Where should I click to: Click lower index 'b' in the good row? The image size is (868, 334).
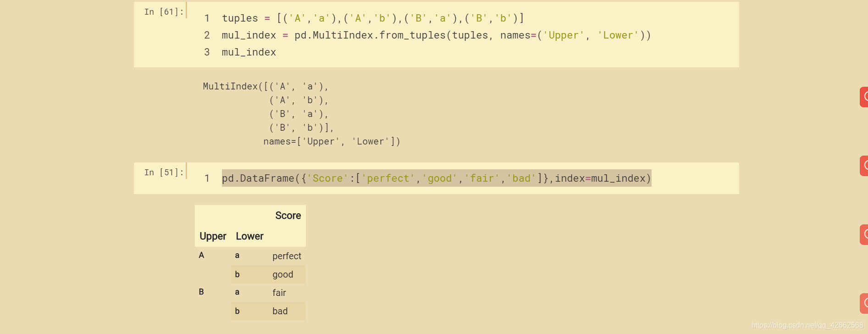[x=237, y=274]
